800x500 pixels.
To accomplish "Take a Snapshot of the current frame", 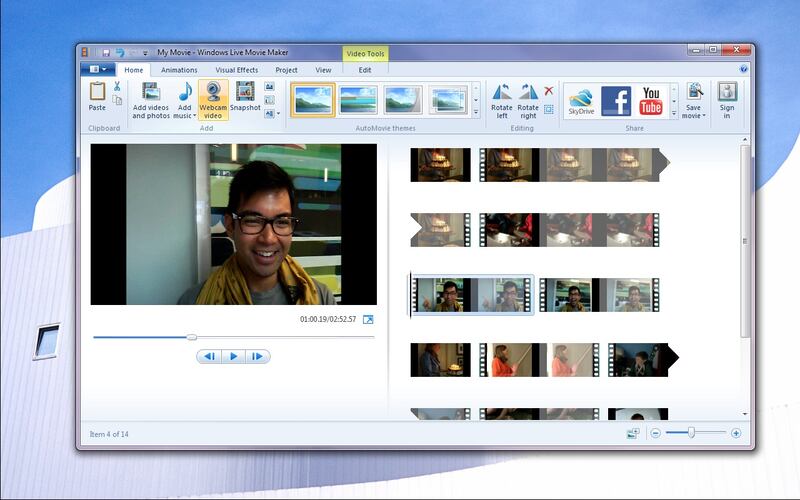I will pos(246,97).
